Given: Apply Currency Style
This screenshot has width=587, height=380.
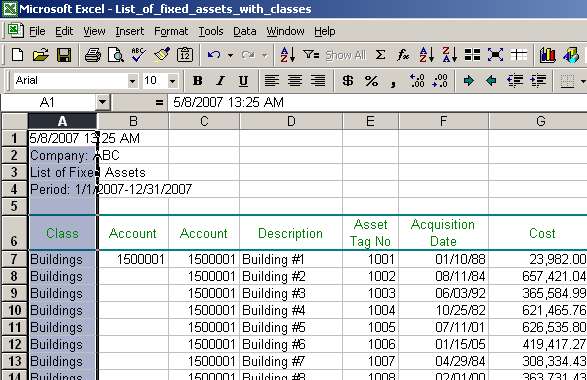Looking at the screenshot, I should [348, 80].
